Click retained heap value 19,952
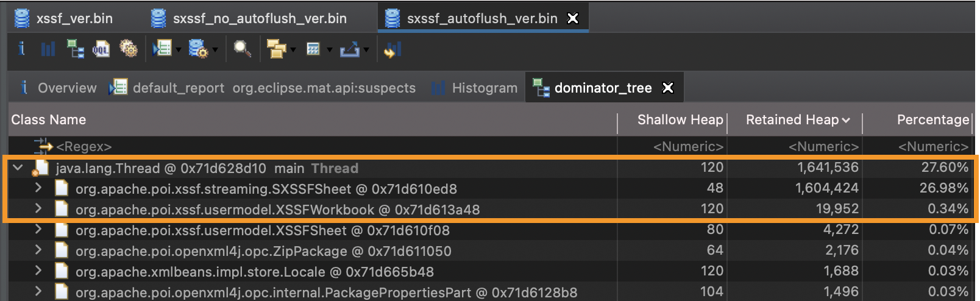The width and height of the screenshot is (980, 301). 837,208
